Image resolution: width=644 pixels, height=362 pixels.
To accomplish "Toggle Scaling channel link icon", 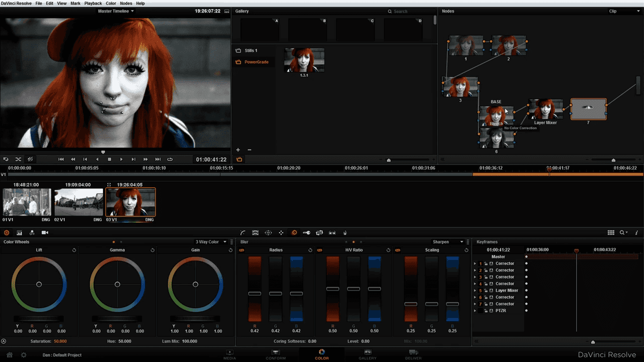I will (x=398, y=250).
